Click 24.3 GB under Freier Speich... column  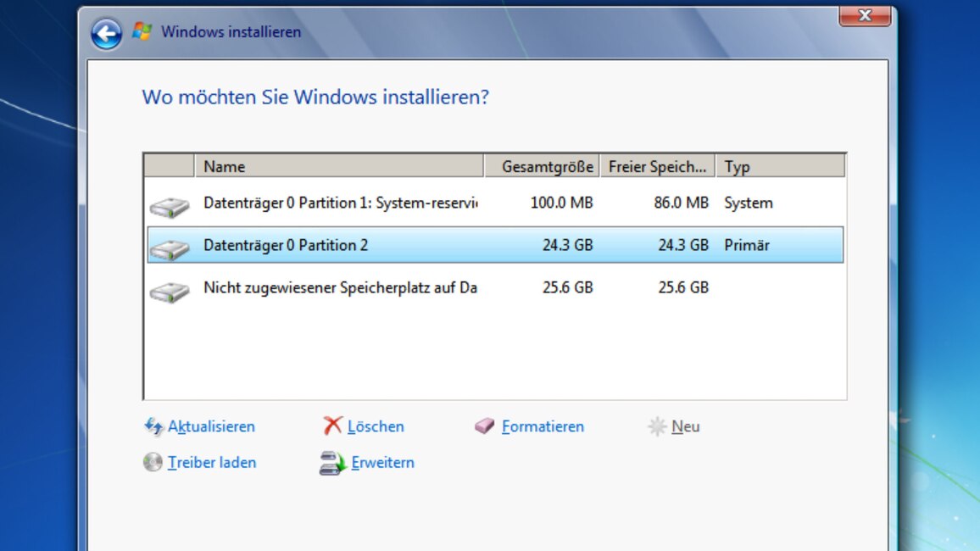tap(683, 245)
